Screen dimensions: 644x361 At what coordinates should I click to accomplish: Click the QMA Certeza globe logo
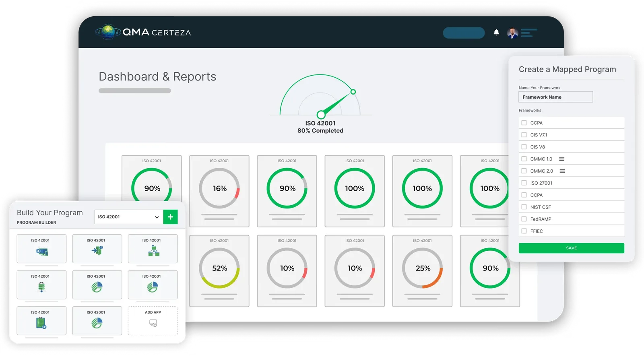pos(107,32)
